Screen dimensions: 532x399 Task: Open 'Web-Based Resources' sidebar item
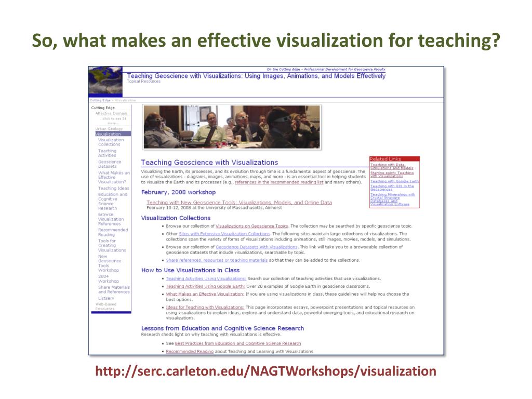(106, 307)
